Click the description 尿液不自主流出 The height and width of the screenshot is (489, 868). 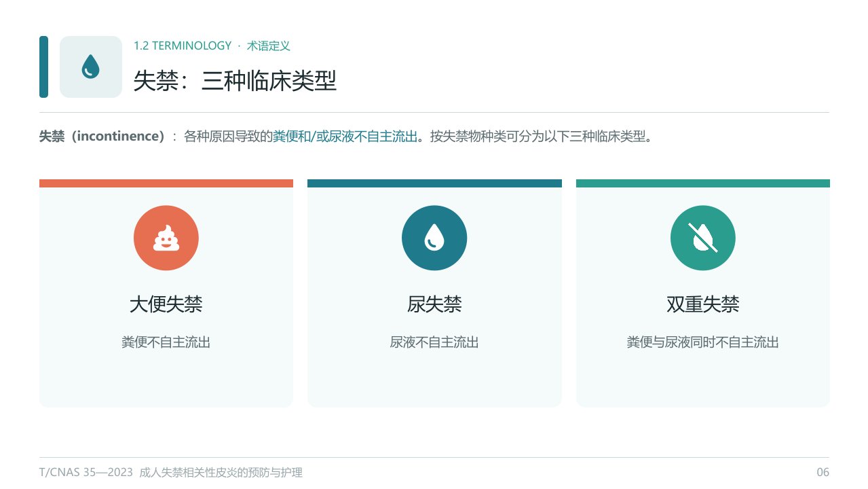click(434, 342)
